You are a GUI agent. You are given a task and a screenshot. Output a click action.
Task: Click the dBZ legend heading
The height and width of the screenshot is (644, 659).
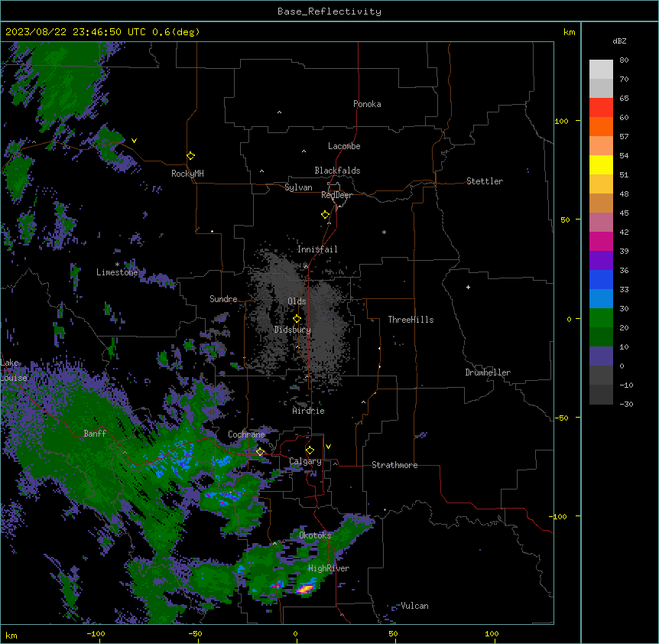pyautogui.click(x=619, y=41)
